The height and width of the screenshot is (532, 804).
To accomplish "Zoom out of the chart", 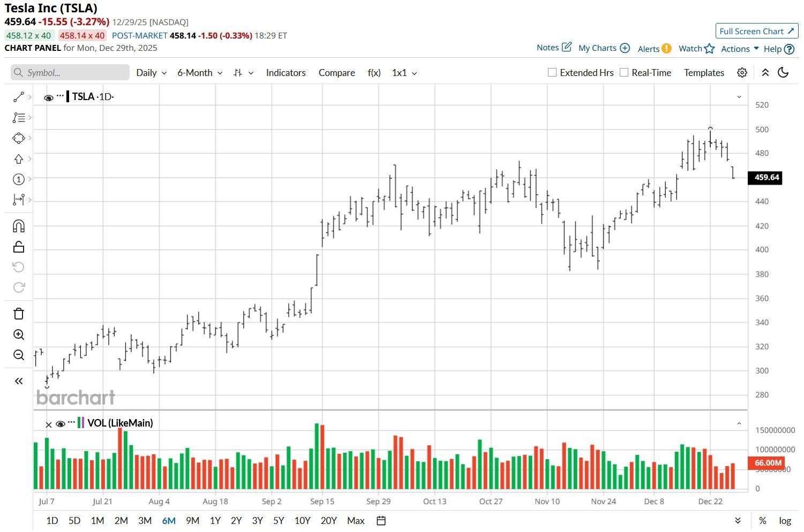I will (x=19, y=355).
